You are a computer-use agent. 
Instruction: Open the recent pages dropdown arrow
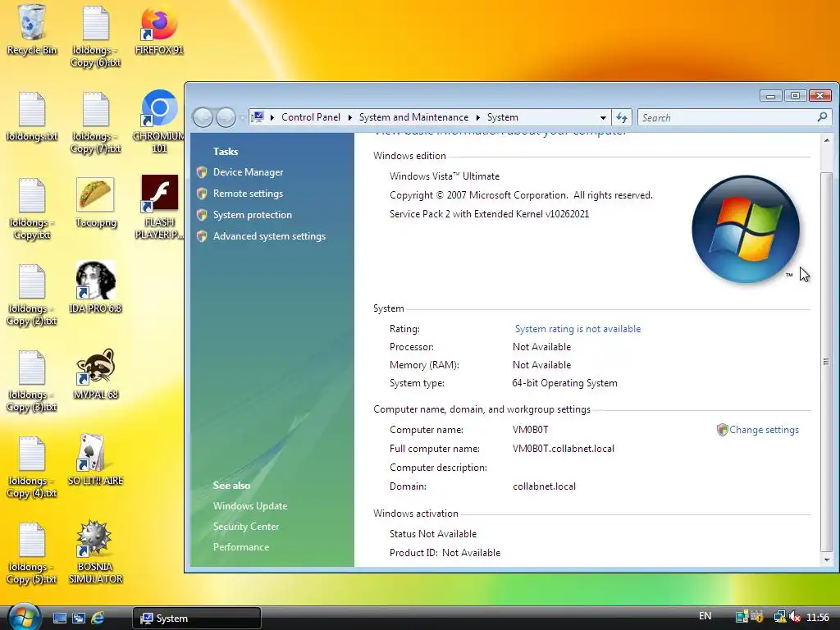(242, 117)
